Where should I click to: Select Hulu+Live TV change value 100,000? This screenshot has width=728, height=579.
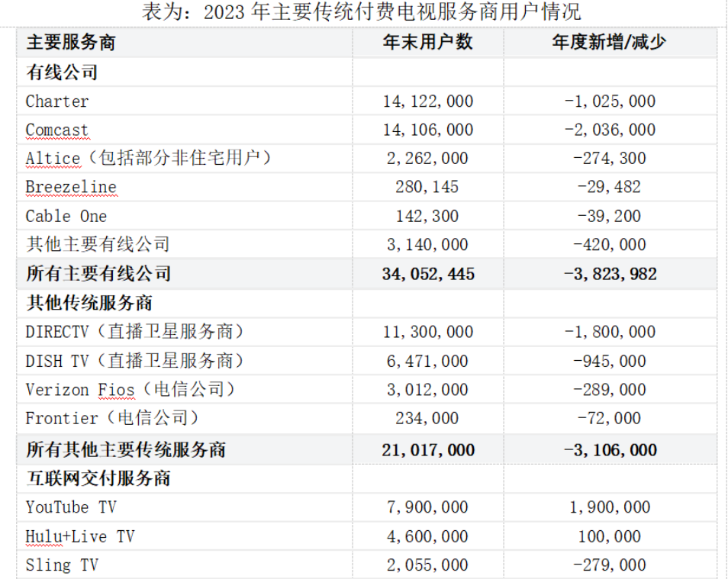click(x=610, y=537)
